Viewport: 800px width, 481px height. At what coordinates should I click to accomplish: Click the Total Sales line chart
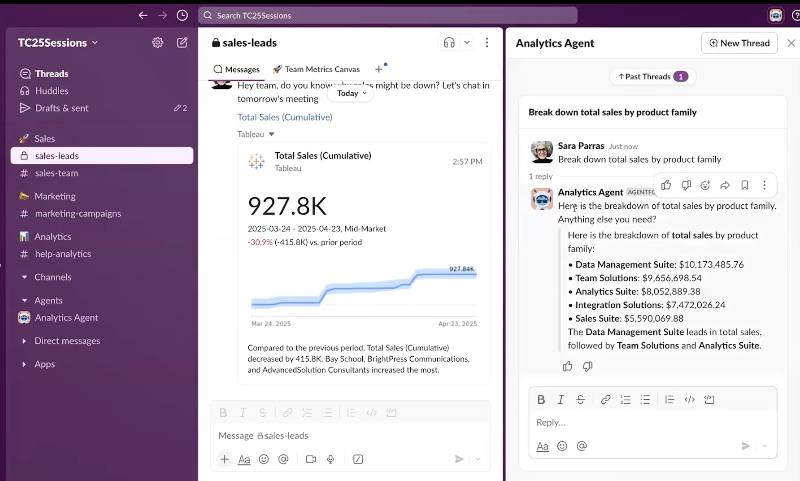click(364, 290)
